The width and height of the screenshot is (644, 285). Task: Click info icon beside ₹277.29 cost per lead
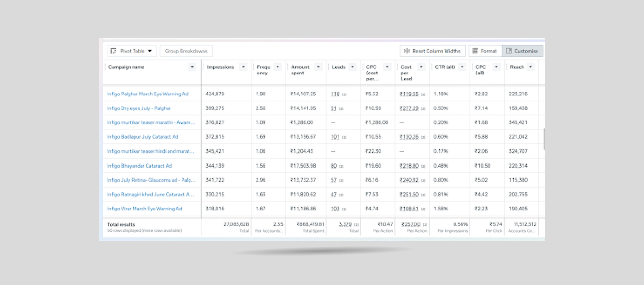pyautogui.click(x=423, y=109)
